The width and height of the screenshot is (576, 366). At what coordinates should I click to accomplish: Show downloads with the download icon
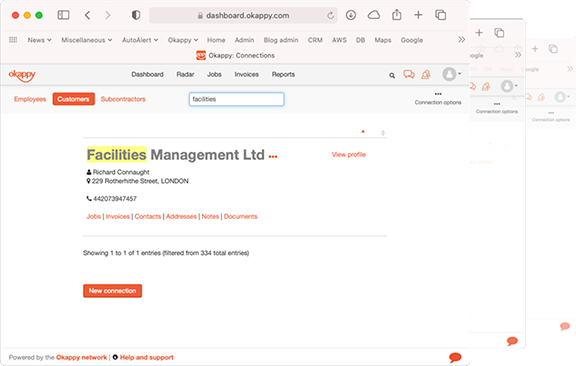[x=351, y=15]
